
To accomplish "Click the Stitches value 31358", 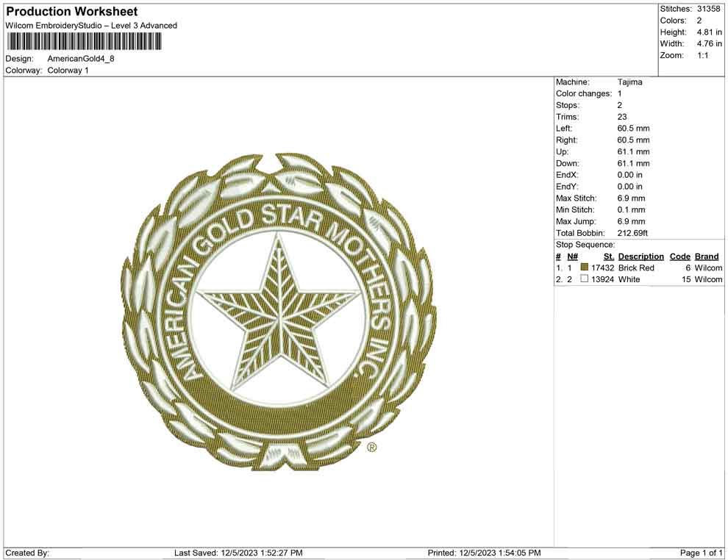I will 708,9.
